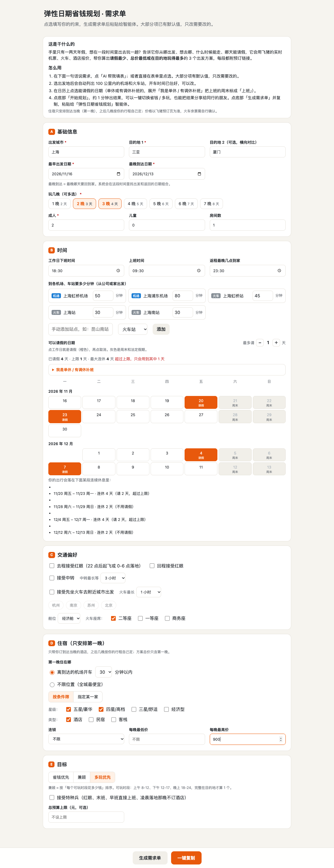Click 添加 button to add station
Screen dimensions: 334x868
point(161,329)
